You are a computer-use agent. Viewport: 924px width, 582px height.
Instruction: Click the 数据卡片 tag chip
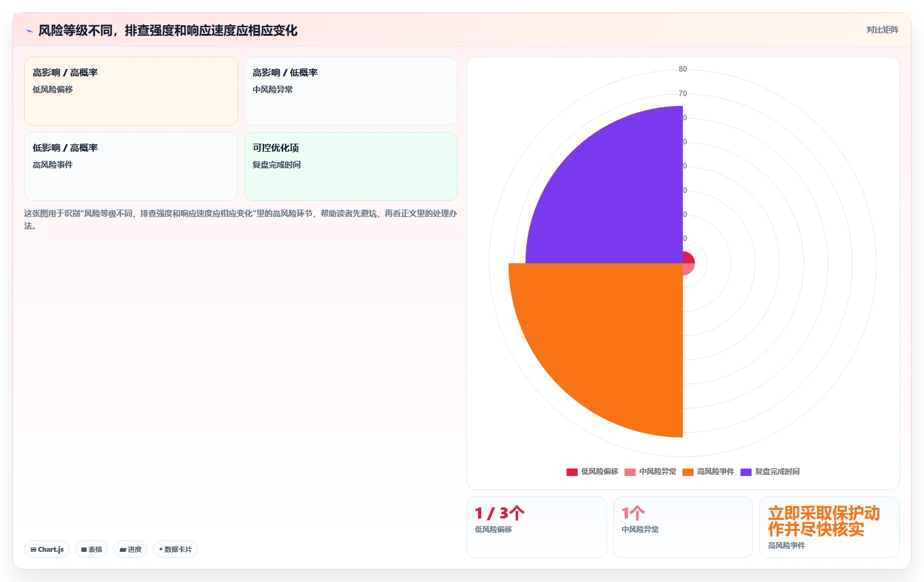(175, 549)
